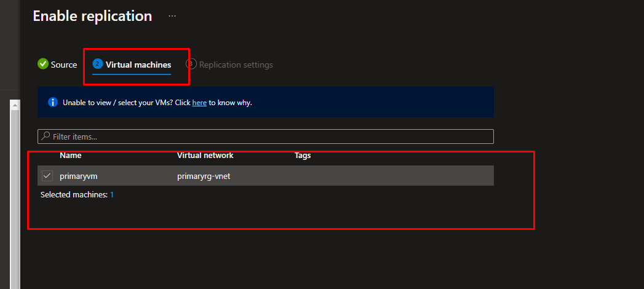
Task: Click the Filter items search field
Action: (x=265, y=137)
